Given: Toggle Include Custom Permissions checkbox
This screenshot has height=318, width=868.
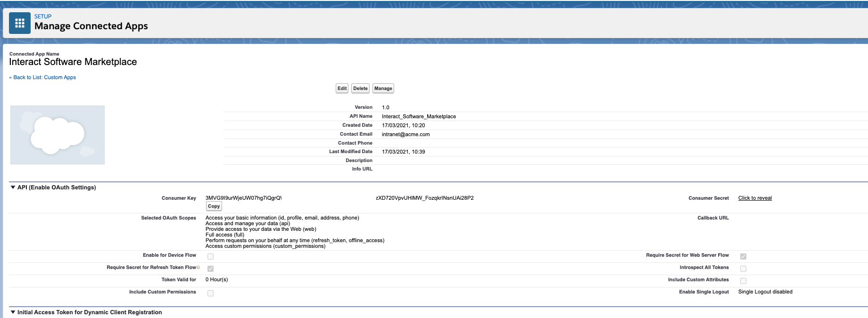Looking at the screenshot, I should tap(210, 293).
